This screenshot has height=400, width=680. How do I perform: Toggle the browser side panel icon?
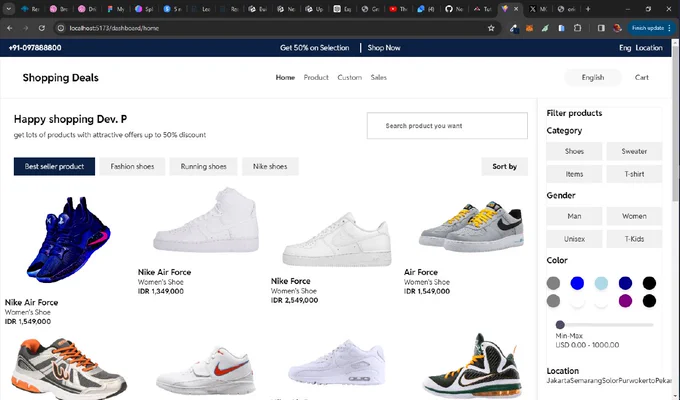(601, 28)
